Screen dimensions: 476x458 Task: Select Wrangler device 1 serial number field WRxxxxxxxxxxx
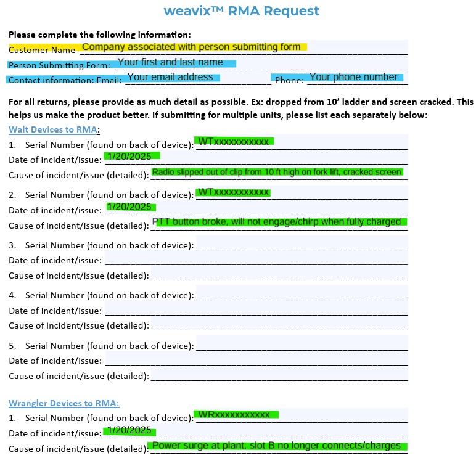click(x=302, y=415)
